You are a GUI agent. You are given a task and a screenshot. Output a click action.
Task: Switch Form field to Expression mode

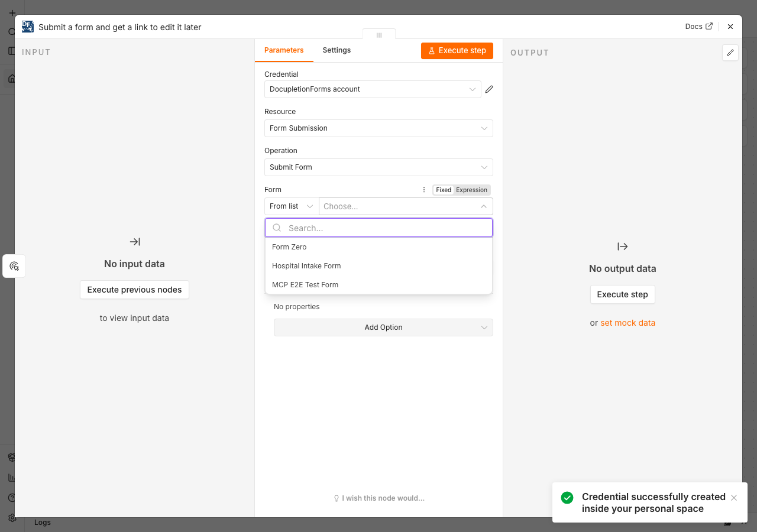pyautogui.click(x=471, y=190)
